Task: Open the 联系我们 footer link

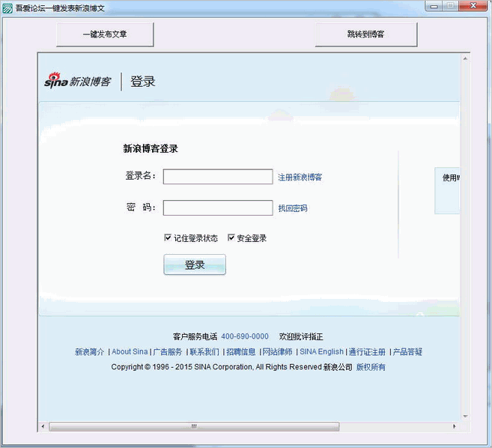Action: (x=204, y=351)
